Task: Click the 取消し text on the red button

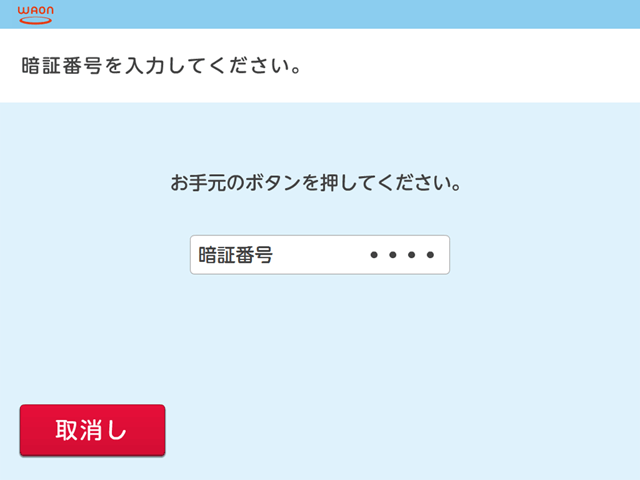Action: [x=91, y=430]
